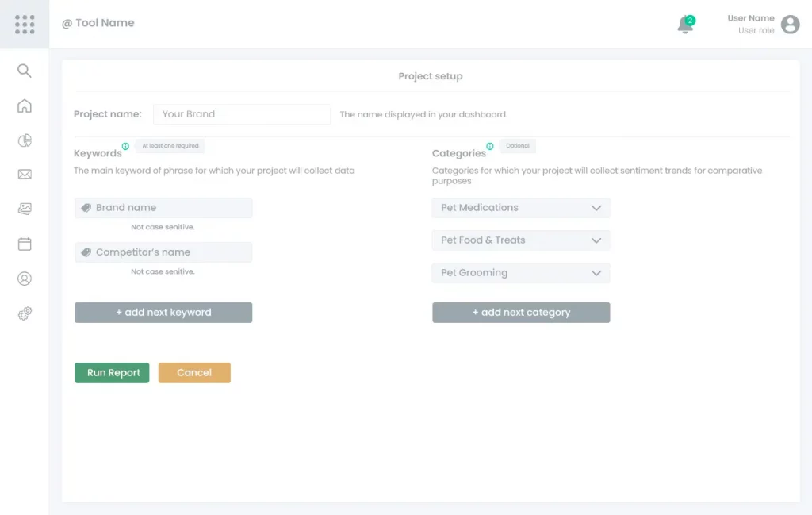Image resolution: width=812 pixels, height=515 pixels.
Task: Check the notification bell with badge
Action: click(x=686, y=25)
